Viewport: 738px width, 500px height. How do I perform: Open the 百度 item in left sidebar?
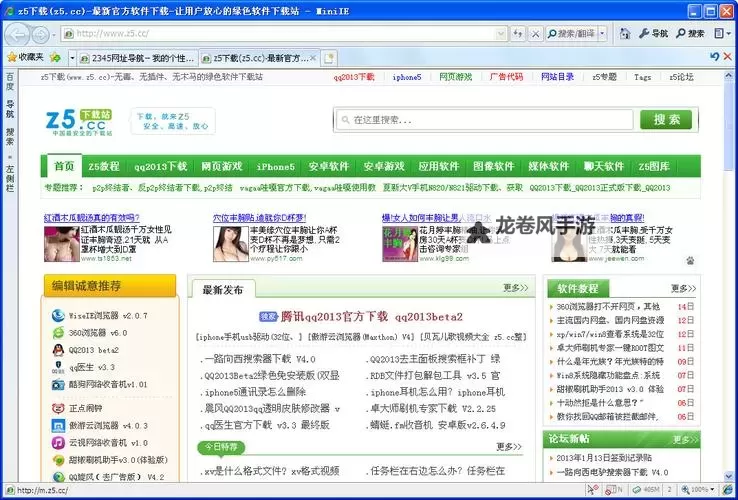click(10, 82)
